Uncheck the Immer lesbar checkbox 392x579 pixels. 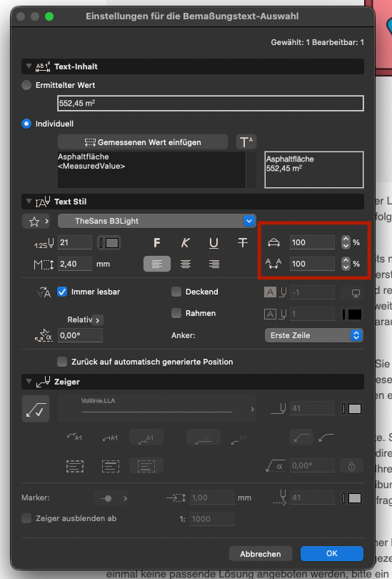click(61, 292)
